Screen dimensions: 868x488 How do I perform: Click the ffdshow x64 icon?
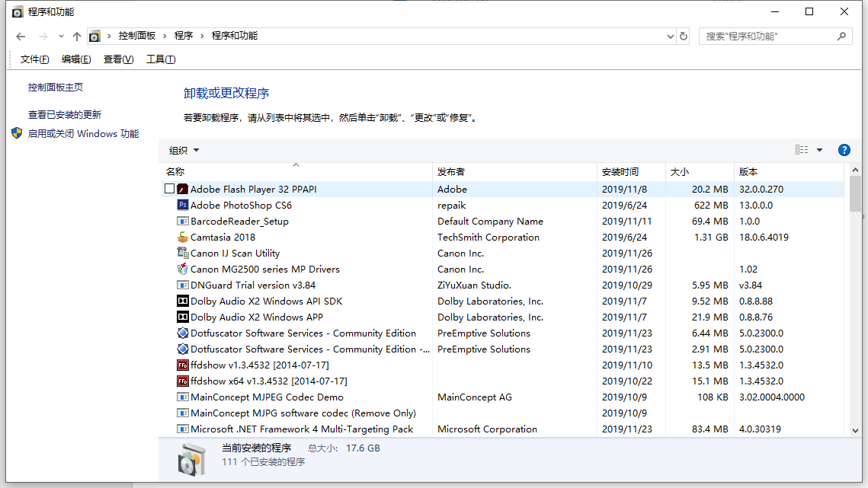(183, 381)
